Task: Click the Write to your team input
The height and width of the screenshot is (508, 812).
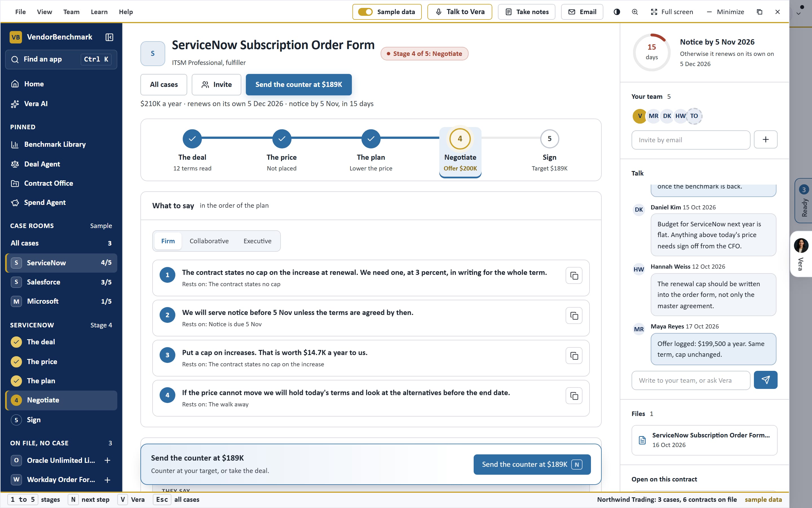Action: [690, 380]
